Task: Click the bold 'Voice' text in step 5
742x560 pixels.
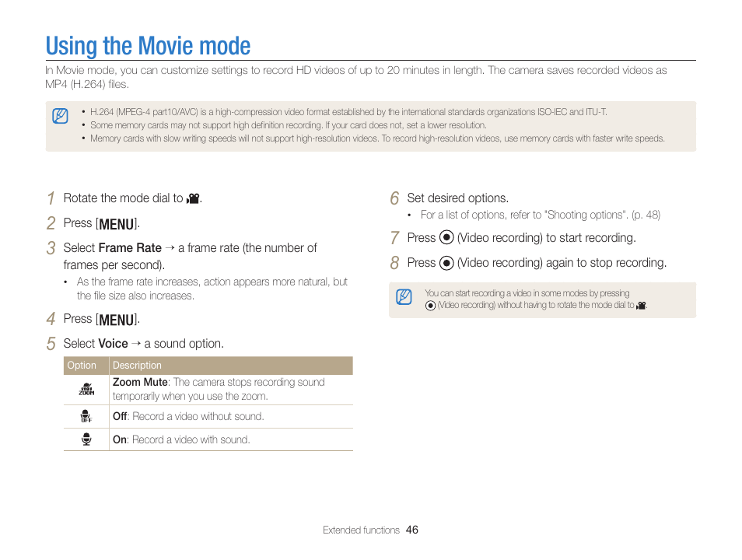Action: pos(113,343)
